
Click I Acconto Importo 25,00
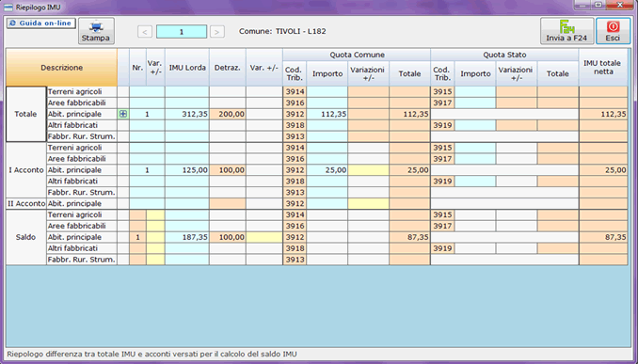point(327,170)
